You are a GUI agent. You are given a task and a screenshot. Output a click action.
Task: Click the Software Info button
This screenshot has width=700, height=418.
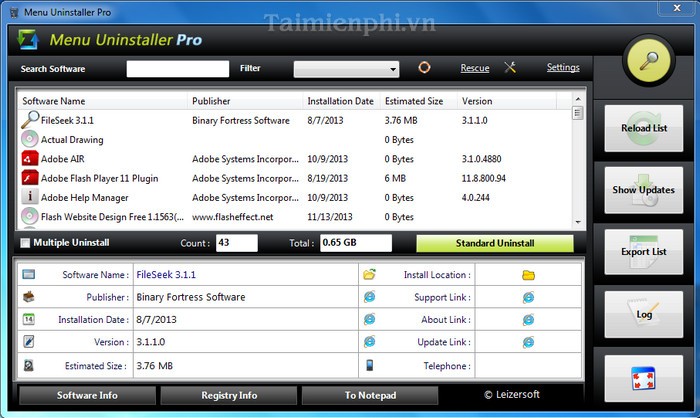click(x=87, y=395)
